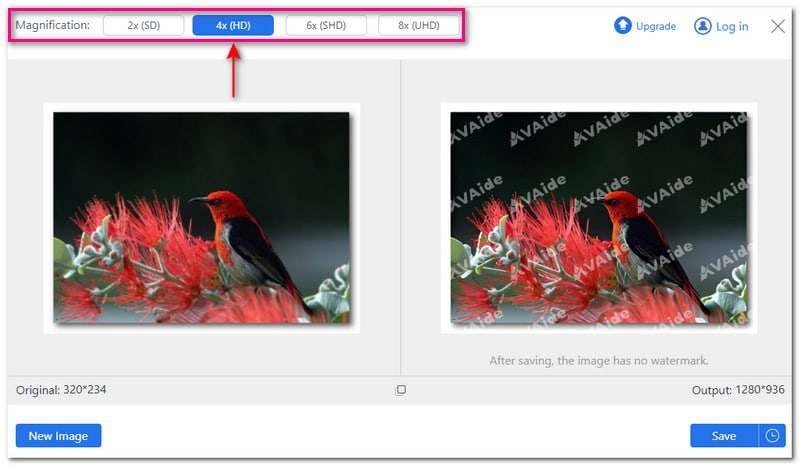Choose the 4x (HD) magnification option

[x=233, y=25]
